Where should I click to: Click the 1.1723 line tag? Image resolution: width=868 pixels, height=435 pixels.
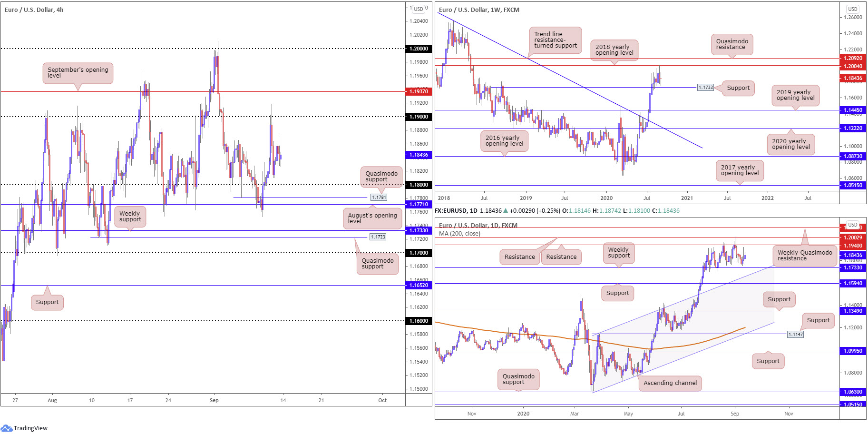(x=378, y=237)
